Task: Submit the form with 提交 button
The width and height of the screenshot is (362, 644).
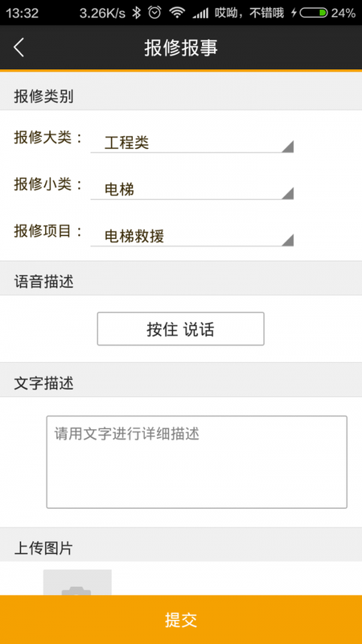Action: click(181, 620)
